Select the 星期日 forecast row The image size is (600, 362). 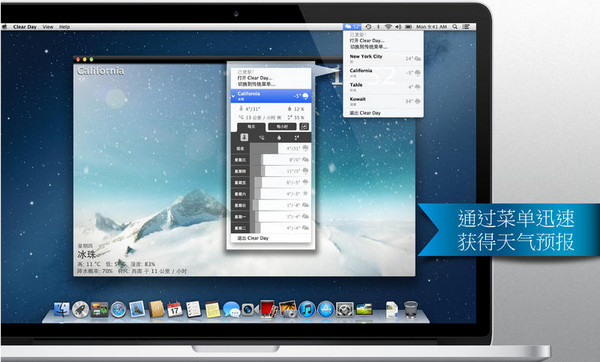coord(271,205)
